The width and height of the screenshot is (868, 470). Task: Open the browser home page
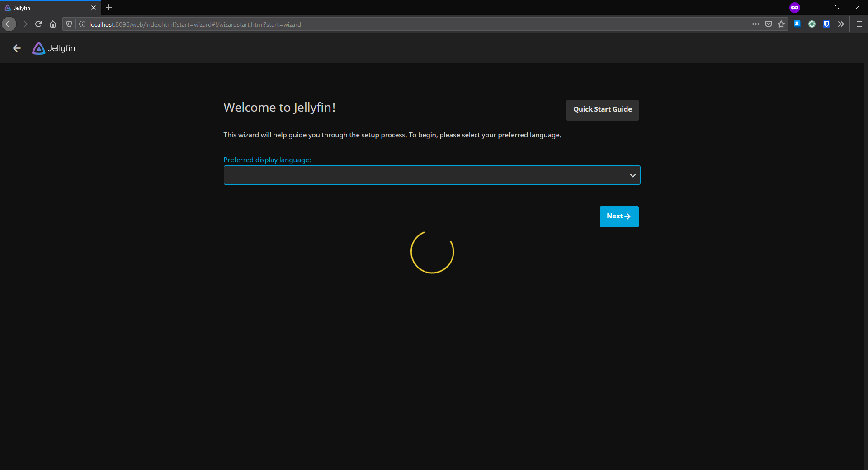[x=53, y=24]
